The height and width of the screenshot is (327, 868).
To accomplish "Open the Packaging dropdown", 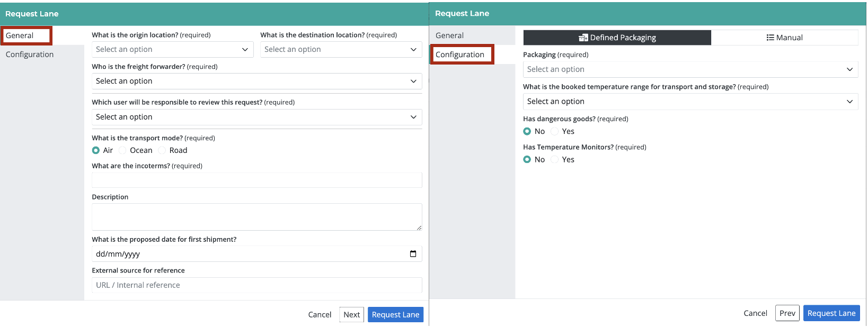I will coord(690,69).
